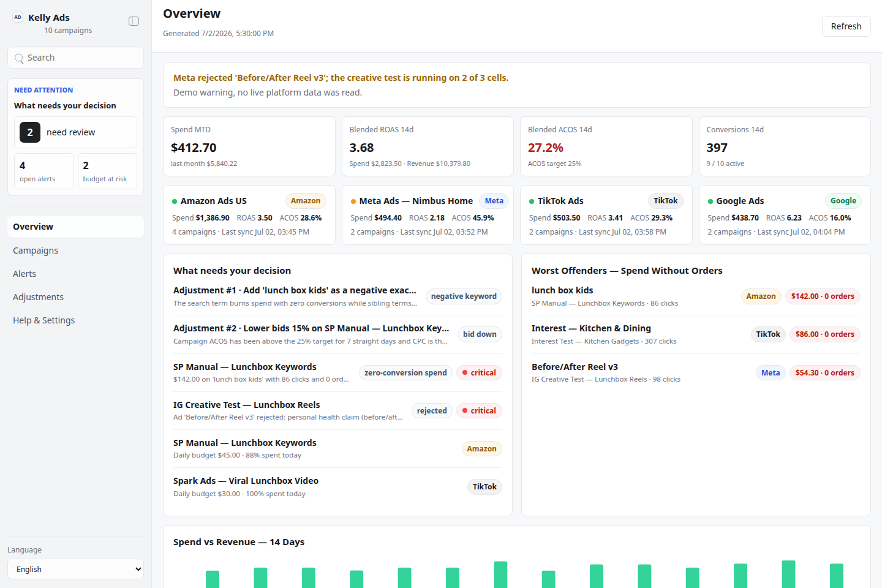Open Spark Ads — Viral Lunchbox Video row

(x=337, y=487)
